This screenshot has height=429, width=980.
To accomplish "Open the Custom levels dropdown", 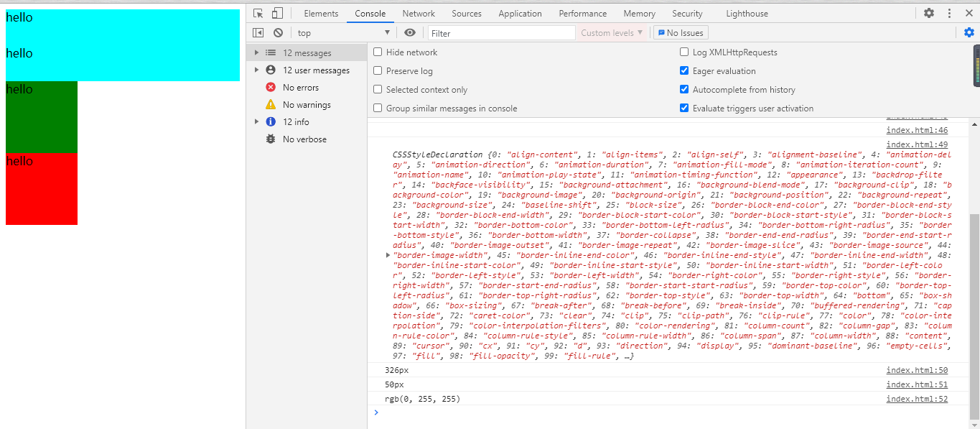I will coord(612,32).
